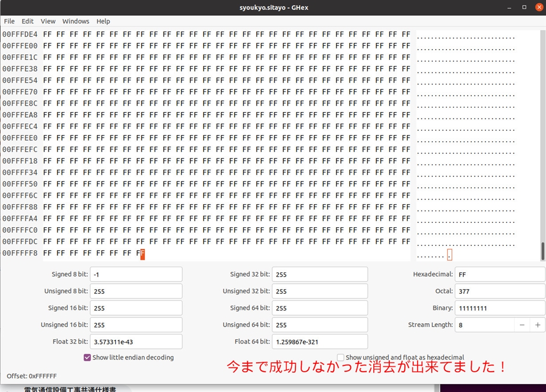Click the offset label 00FFFFF8
546x392 pixels.
click(20, 253)
